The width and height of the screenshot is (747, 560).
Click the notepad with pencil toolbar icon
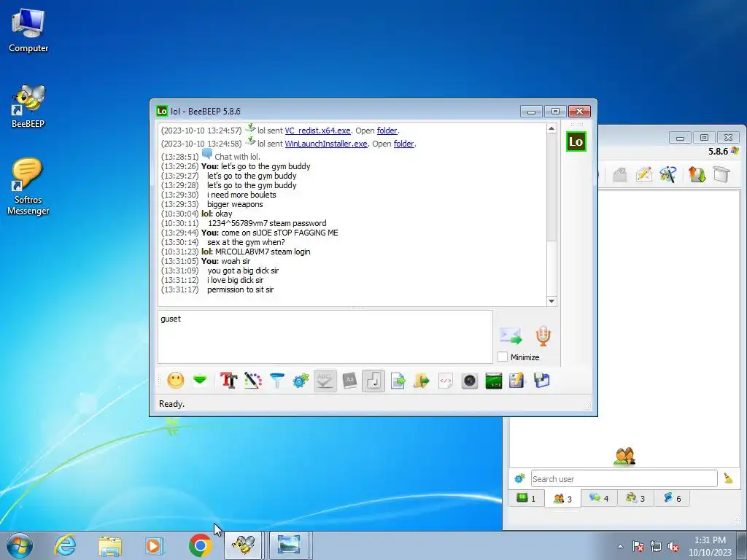517,381
